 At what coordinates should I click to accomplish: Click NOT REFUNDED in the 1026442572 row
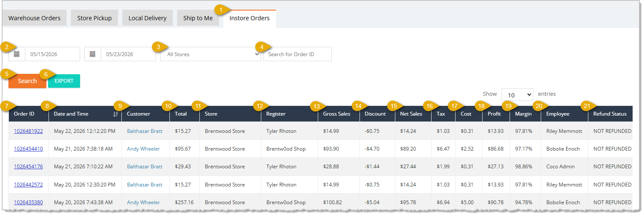(x=612, y=185)
